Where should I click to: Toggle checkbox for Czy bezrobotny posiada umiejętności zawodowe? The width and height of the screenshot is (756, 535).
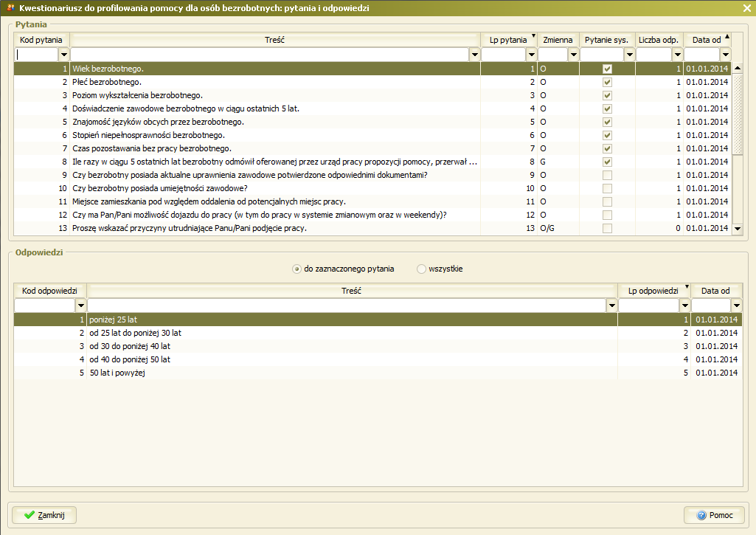607,188
